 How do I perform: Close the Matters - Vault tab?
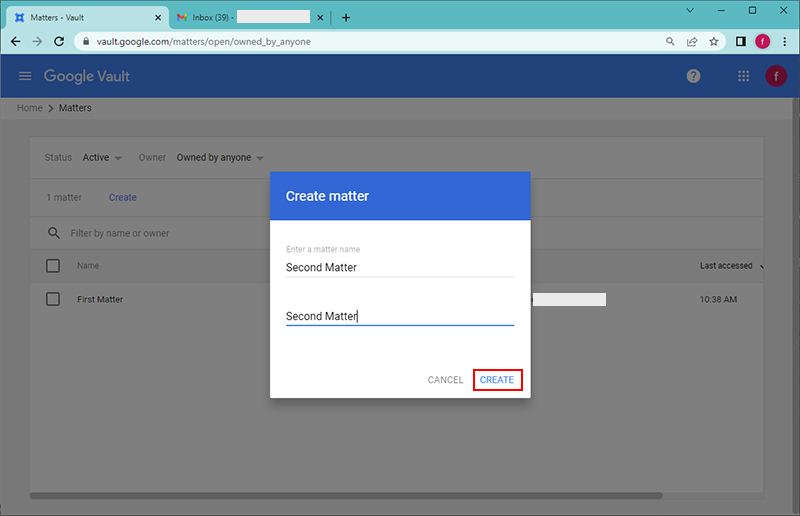coord(158,18)
